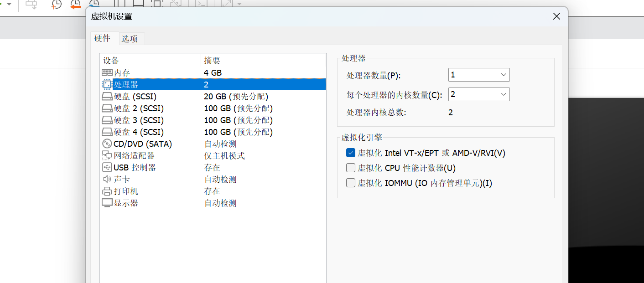Click the revert snapshot orange-arrow toolbar icon
This screenshot has height=283, width=644.
75,5
